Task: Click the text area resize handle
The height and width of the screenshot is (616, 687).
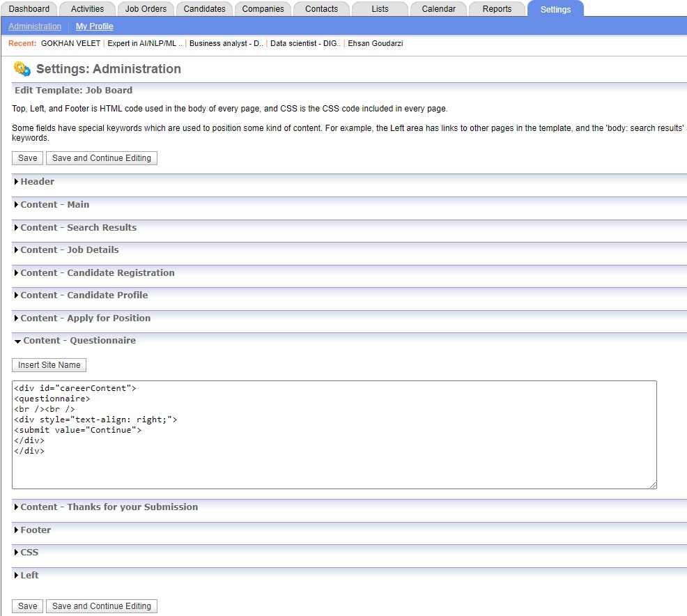Action: tap(653, 485)
